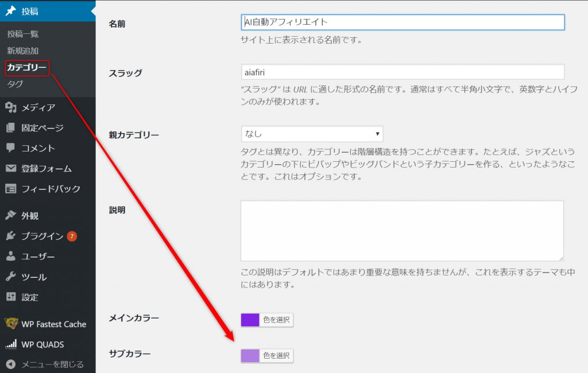Screen dimensions: 588x373
Task: Click the スラッグ text field
Action: tap(403, 72)
